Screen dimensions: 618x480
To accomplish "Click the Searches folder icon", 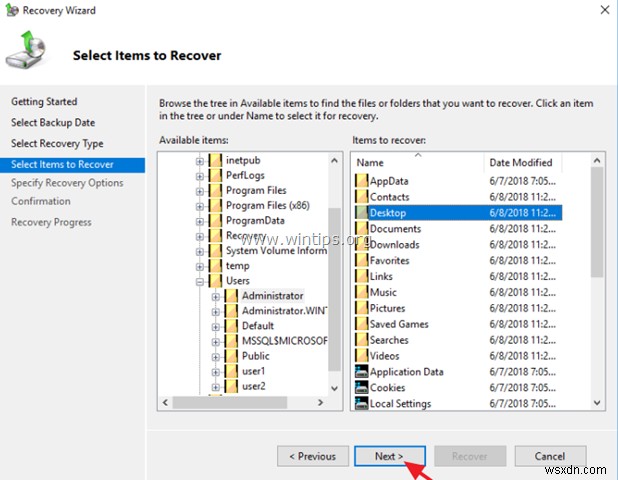I will click(361, 340).
